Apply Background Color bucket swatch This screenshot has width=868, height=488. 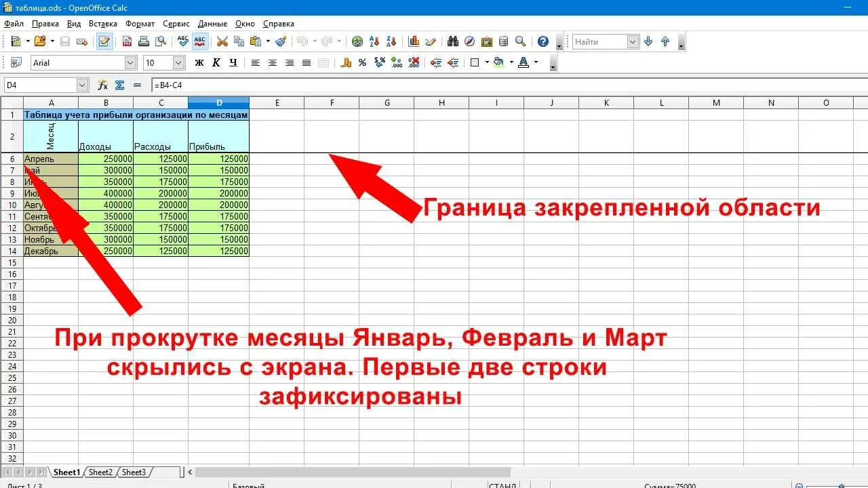coord(499,62)
